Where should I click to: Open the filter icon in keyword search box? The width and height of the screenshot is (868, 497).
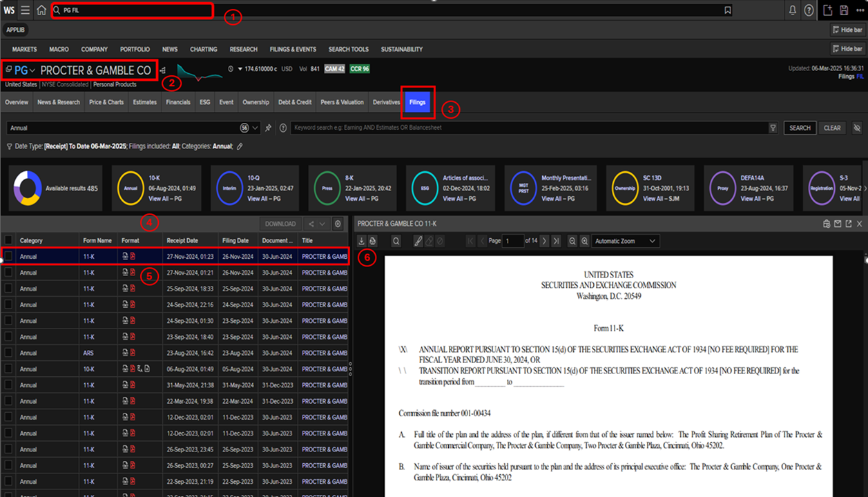(773, 128)
